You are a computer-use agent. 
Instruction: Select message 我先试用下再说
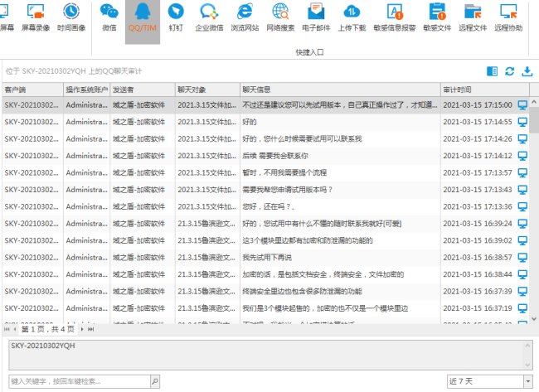pos(267,257)
